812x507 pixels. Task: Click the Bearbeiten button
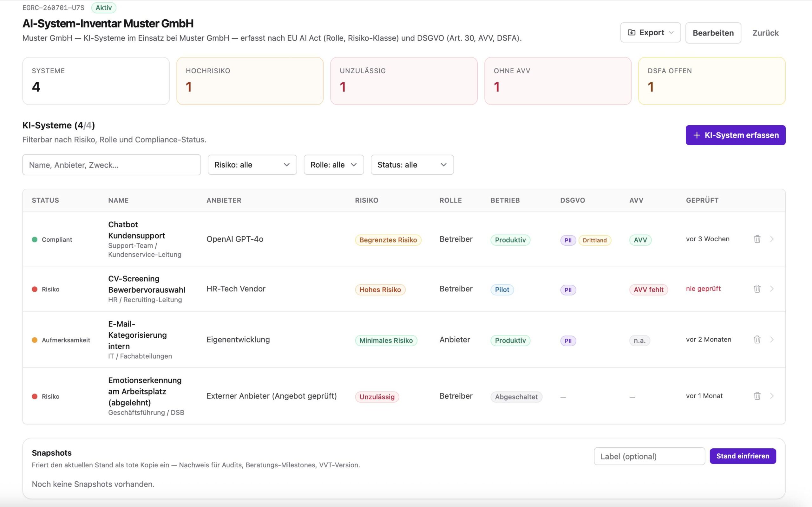tap(713, 33)
